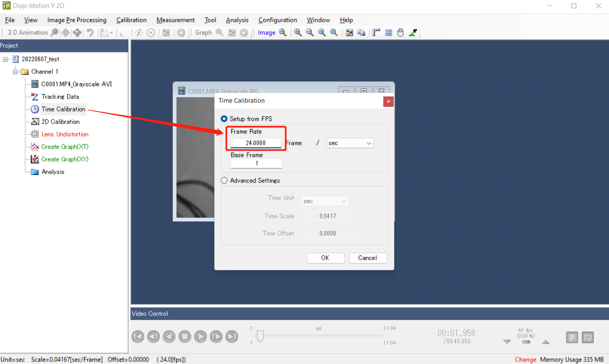Open 2D Calibration in project tree
This screenshot has width=609, height=364.
(x=60, y=121)
